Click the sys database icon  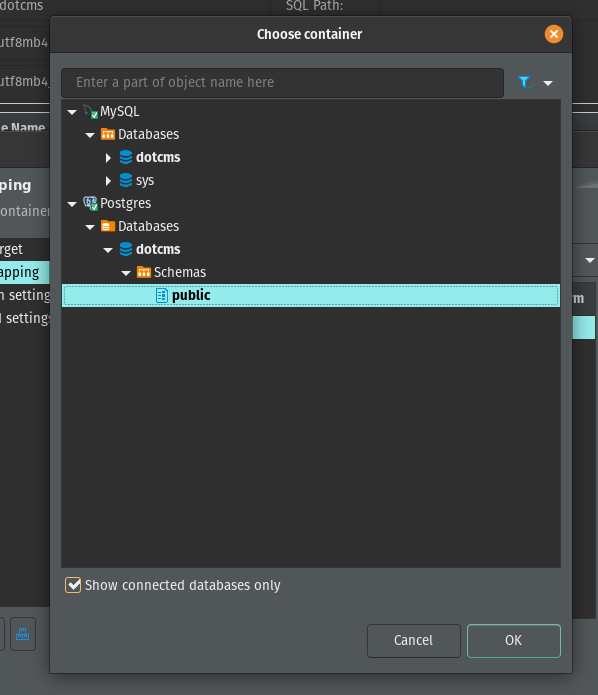pos(126,180)
